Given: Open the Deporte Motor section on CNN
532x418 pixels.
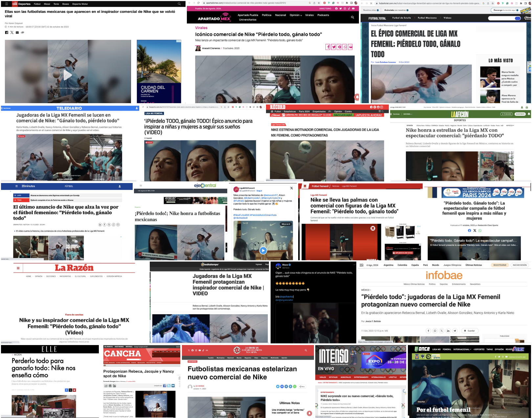Looking at the screenshot, I should pos(80,4).
